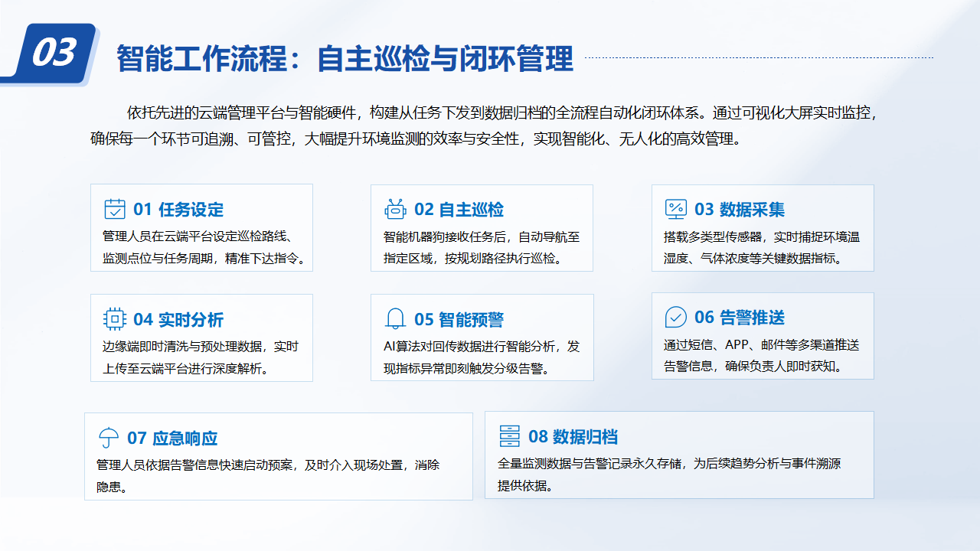Select the heading 01 任务设定
The width and height of the screenshot is (980, 551).
[x=178, y=210]
